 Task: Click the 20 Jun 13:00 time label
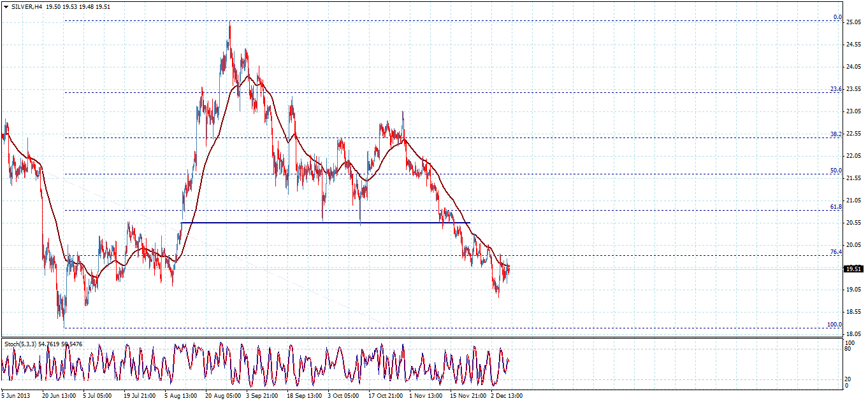coord(60,395)
